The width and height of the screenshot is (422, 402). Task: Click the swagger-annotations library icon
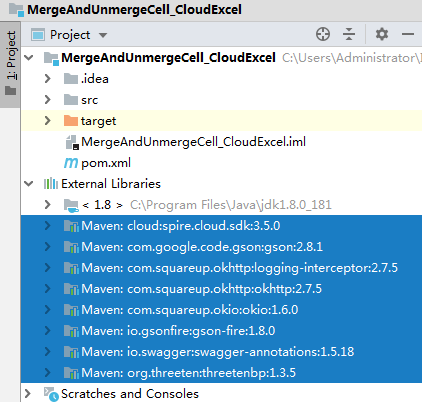tap(71, 352)
